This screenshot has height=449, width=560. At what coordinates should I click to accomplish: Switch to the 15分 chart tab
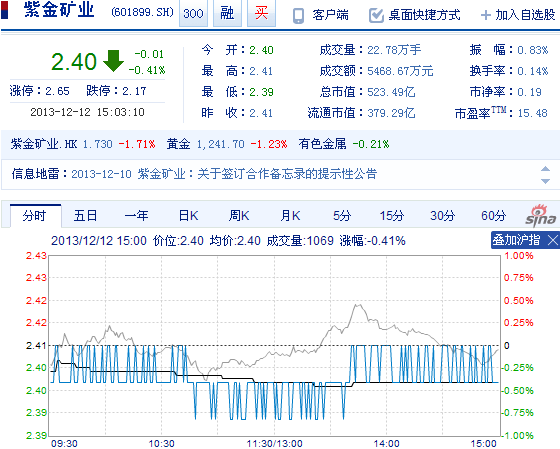(x=391, y=216)
